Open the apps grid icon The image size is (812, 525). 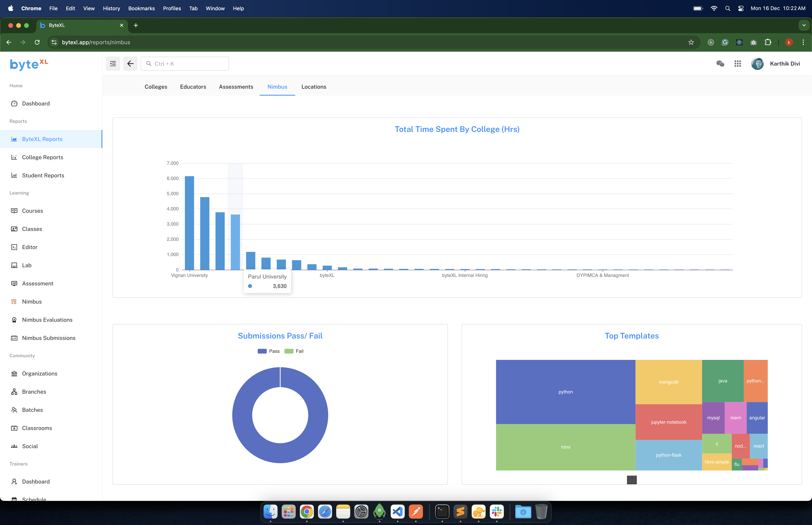point(738,64)
